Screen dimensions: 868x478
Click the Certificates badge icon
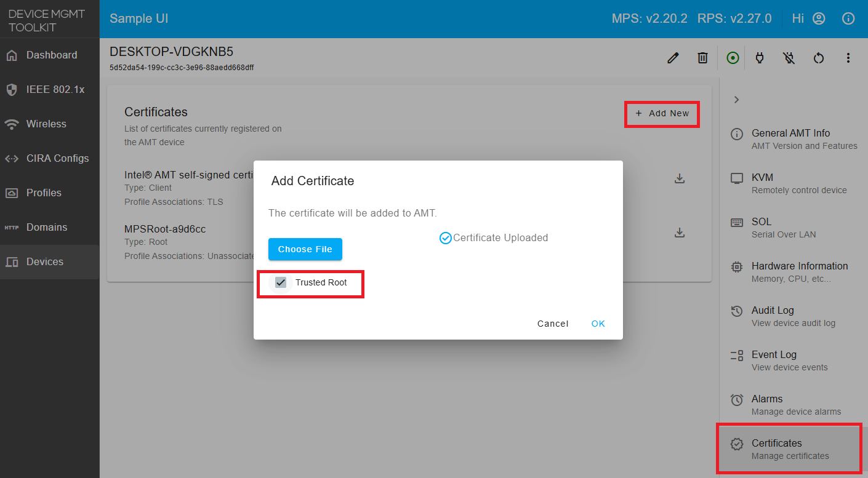737,444
